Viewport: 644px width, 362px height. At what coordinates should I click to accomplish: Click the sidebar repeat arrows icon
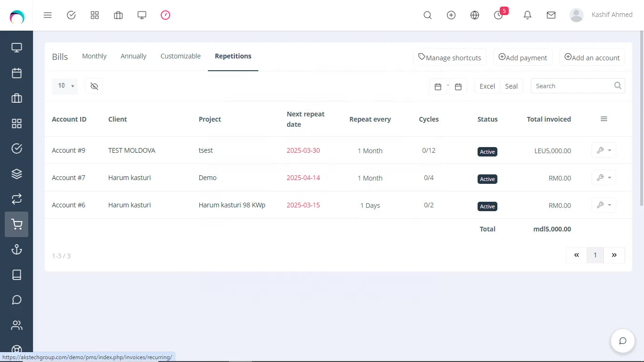coord(17,199)
